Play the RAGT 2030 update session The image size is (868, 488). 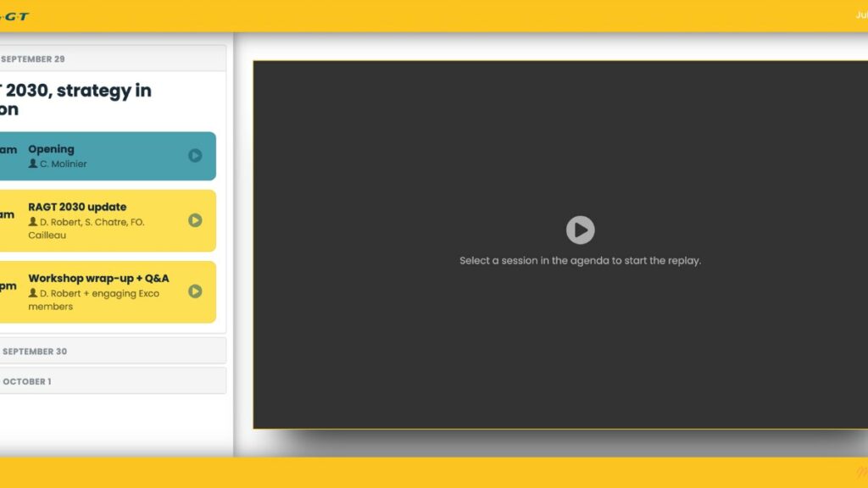pyautogui.click(x=195, y=220)
